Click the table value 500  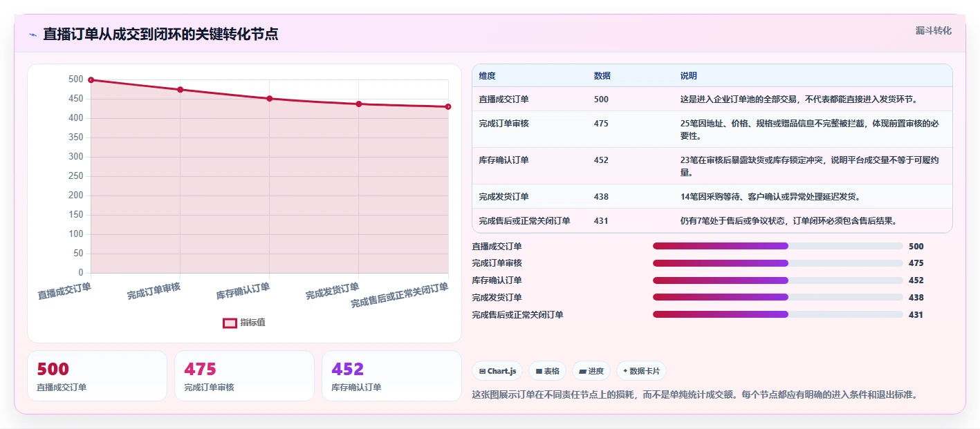[x=601, y=99]
